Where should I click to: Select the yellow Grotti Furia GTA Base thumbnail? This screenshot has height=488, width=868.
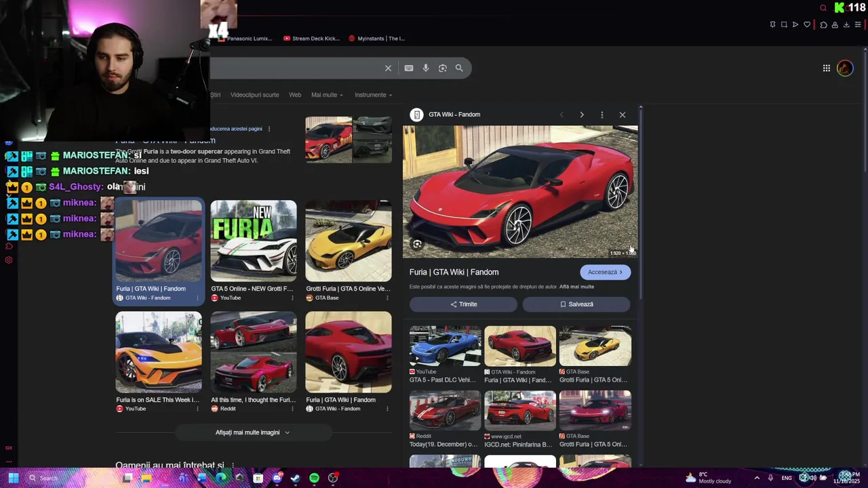(349, 241)
